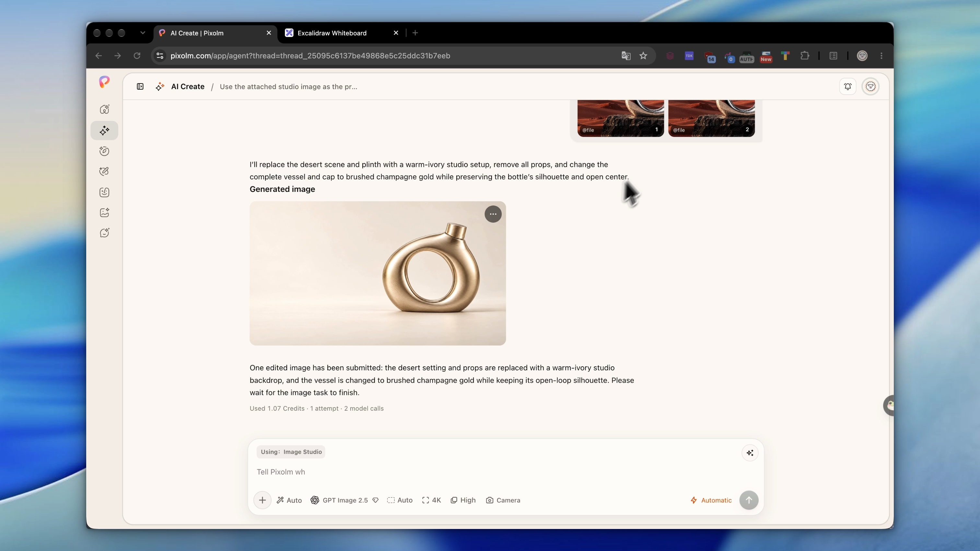This screenshot has width=980, height=551.
Task: Open the @file thumbnail numbered 2
Action: [x=711, y=118]
